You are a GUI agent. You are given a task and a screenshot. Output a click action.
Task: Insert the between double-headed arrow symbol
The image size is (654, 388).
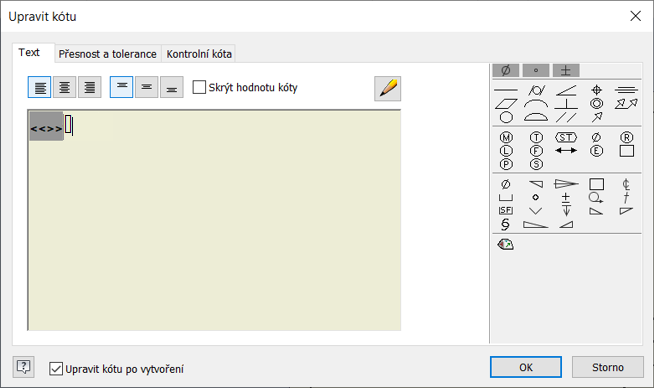point(566,151)
